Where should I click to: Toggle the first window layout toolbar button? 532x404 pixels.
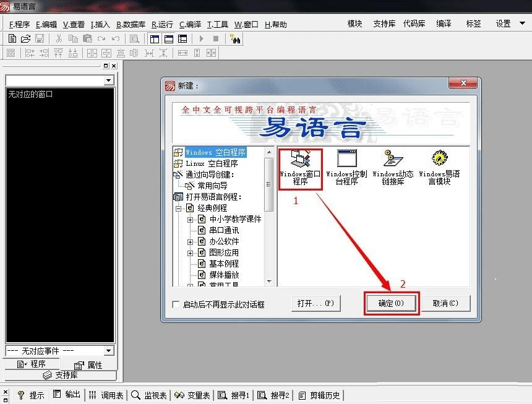pyautogui.click(x=154, y=38)
